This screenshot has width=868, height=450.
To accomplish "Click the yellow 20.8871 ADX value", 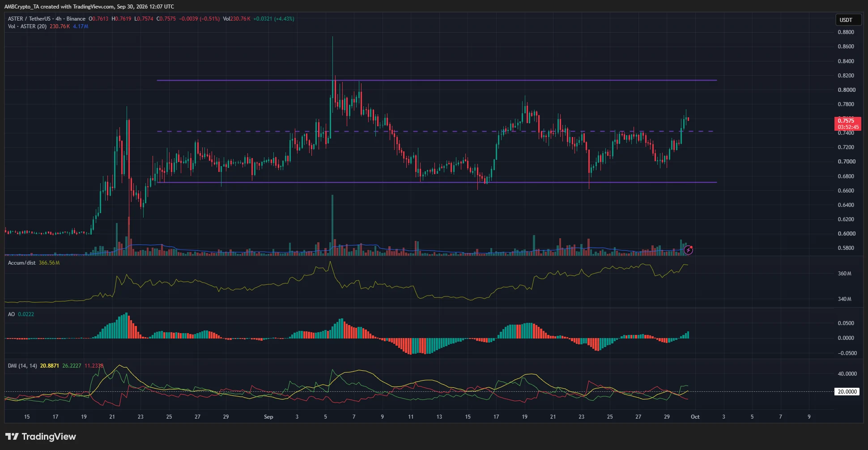I will pos(50,366).
